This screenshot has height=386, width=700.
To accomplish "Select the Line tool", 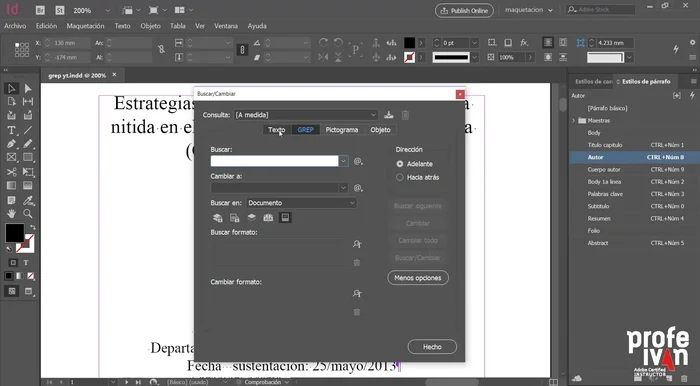I will pos(28,130).
